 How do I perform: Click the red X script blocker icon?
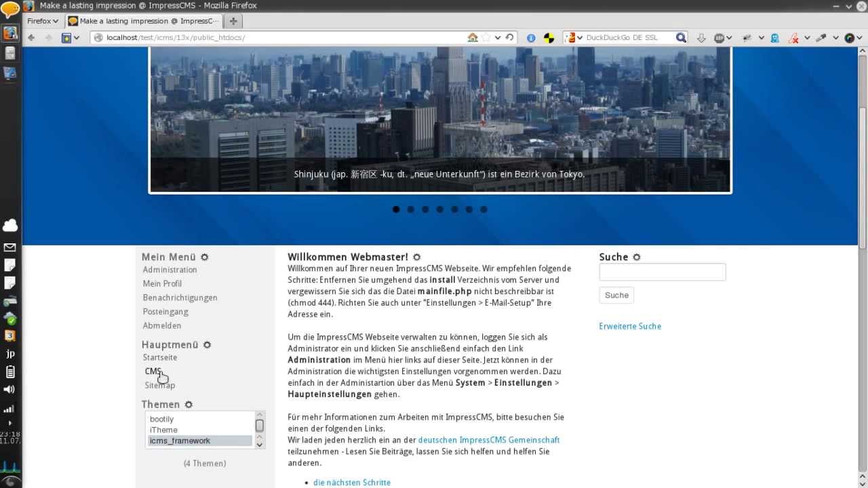[793, 38]
